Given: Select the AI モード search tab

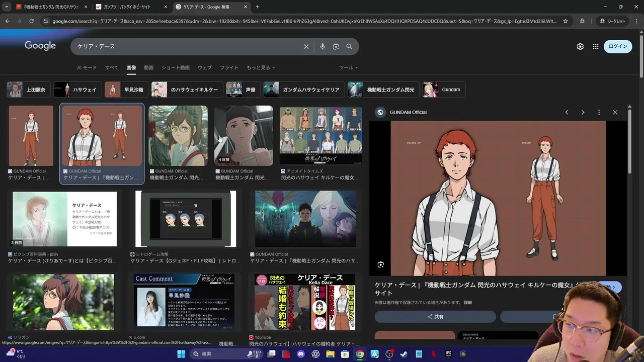Looking at the screenshot, I should 87,68.
